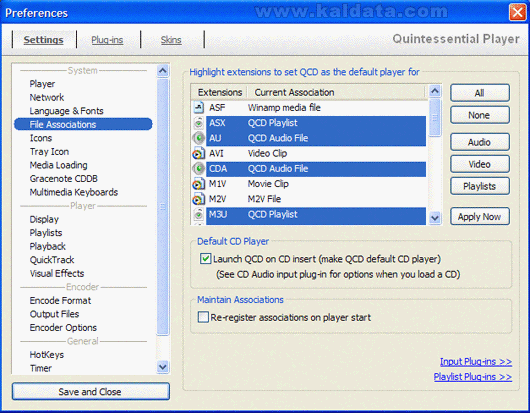Click the ASF file type icon
The width and height of the screenshot is (530, 413).
tap(198, 108)
